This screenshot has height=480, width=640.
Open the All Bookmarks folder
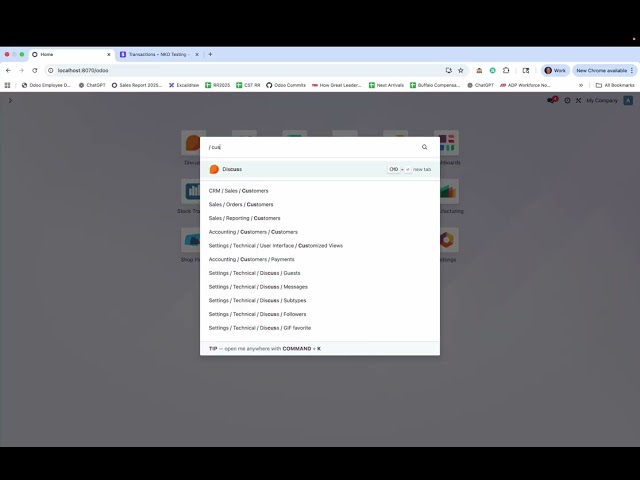tap(615, 85)
